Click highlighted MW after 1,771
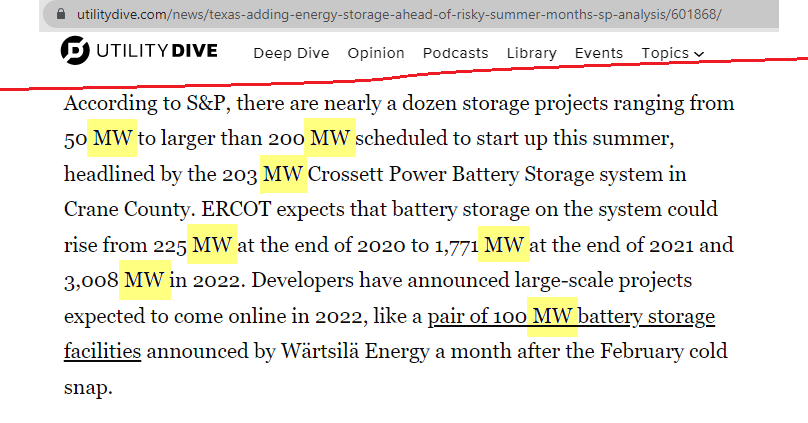This screenshot has width=808, height=423. tap(505, 246)
